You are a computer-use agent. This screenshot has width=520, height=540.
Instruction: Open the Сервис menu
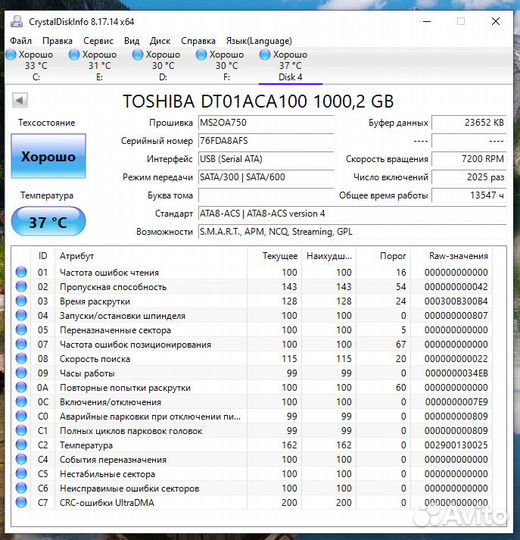(98, 41)
